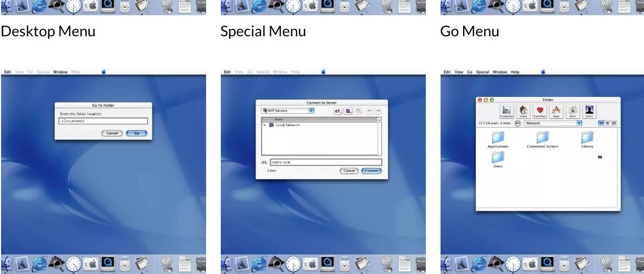
Task: Click the scroll up arrow in the server list
Action: pos(379,120)
